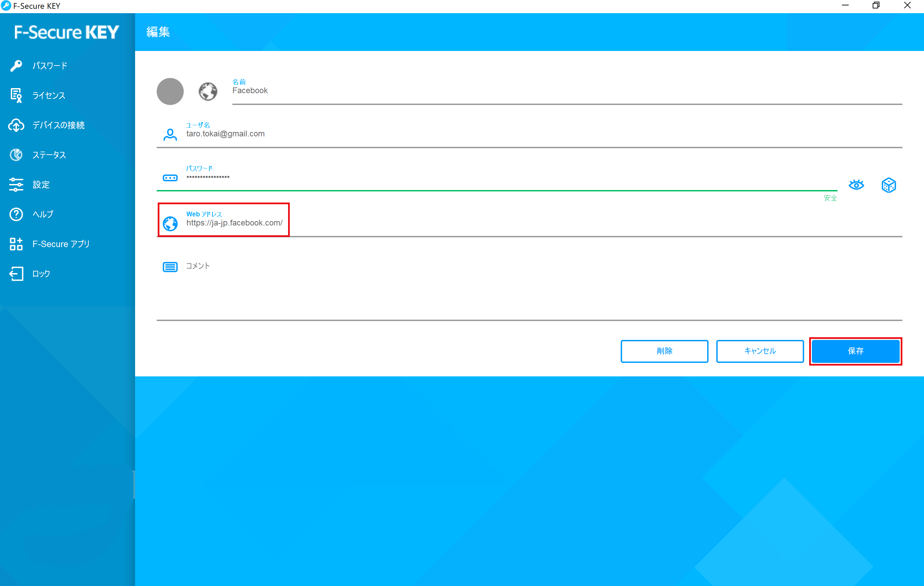Click into the masked パスワード field
This screenshot has height=586, width=924.
pos(497,177)
